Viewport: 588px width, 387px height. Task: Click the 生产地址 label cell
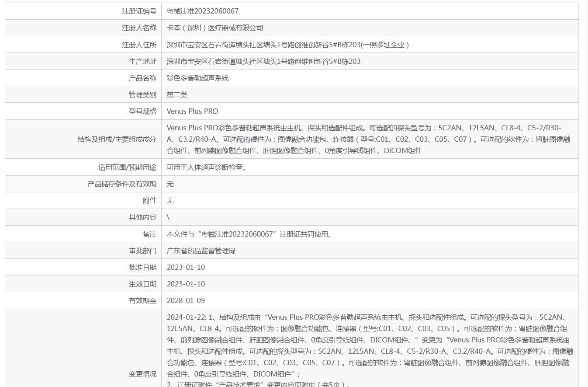pos(83,61)
